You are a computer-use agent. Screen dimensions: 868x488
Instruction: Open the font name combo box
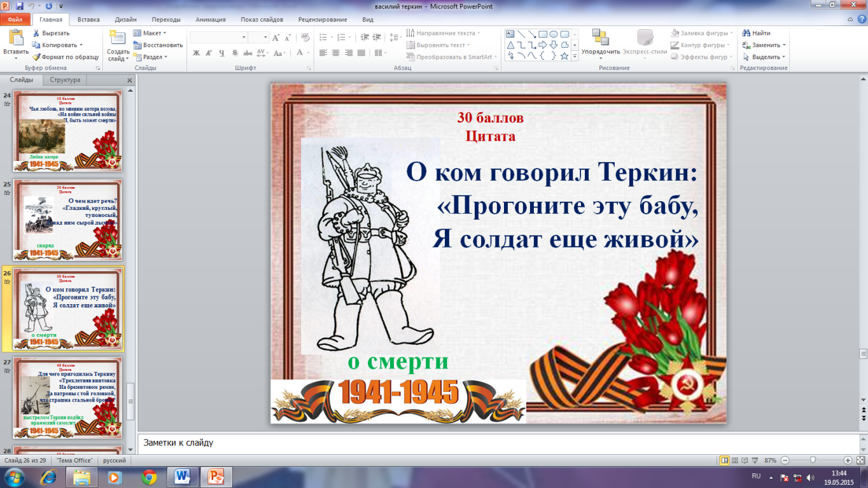point(218,38)
